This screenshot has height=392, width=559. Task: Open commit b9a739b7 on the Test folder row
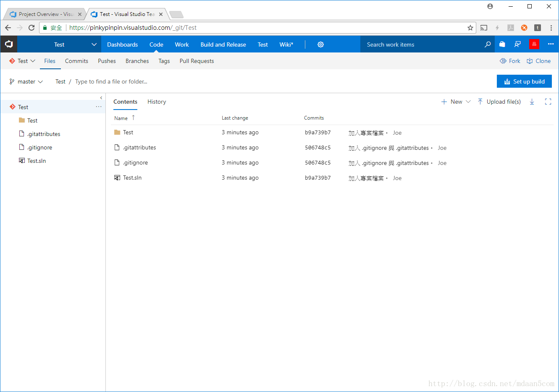(318, 133)
